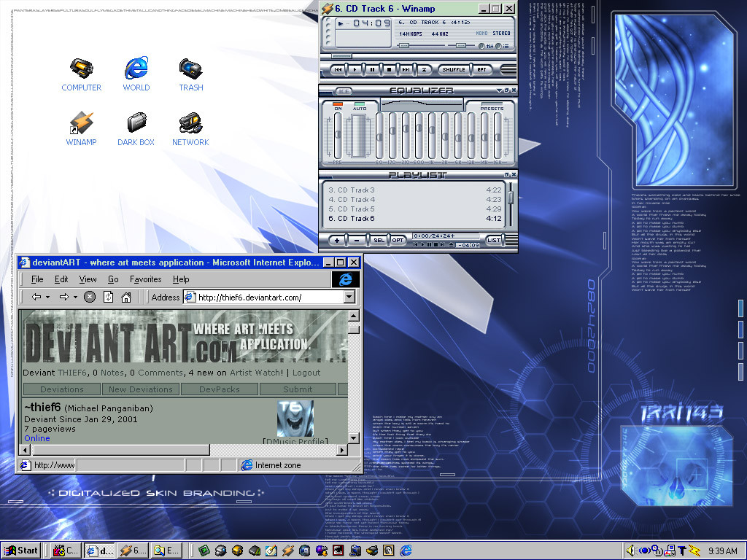
Task: Select the DARK BOX desktop icon
Action: 136,129
